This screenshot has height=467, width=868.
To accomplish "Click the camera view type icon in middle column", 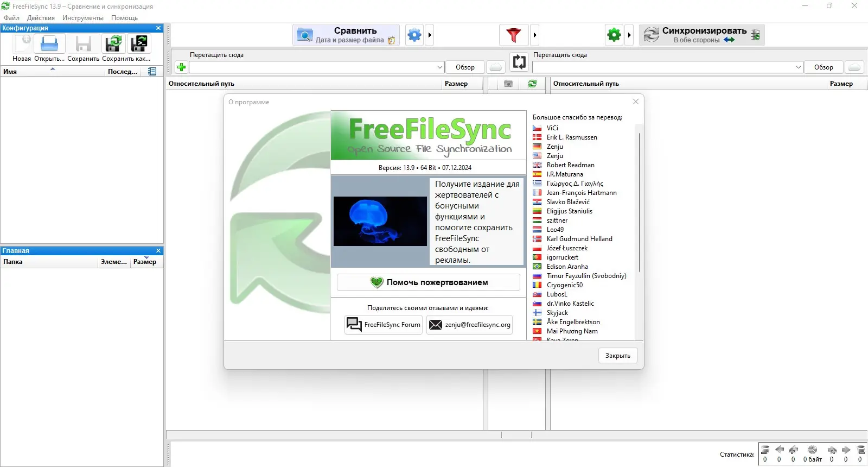I will coord(508,84).
